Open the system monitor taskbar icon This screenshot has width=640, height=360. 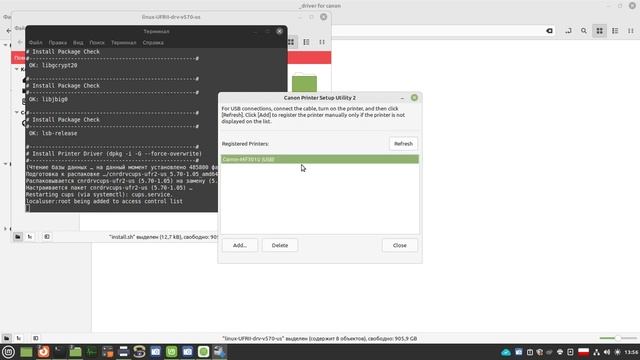pyautogui.click(x=91, y=352)
